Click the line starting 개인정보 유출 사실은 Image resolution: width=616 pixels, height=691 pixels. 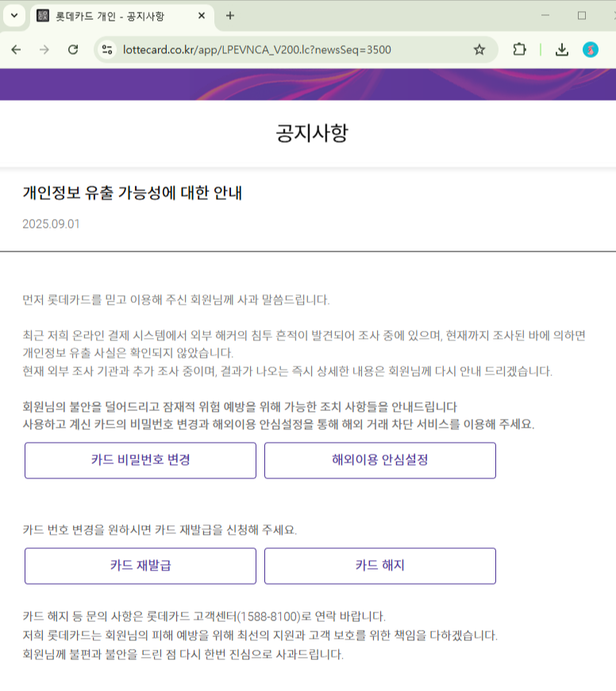(x=128, y=353)
